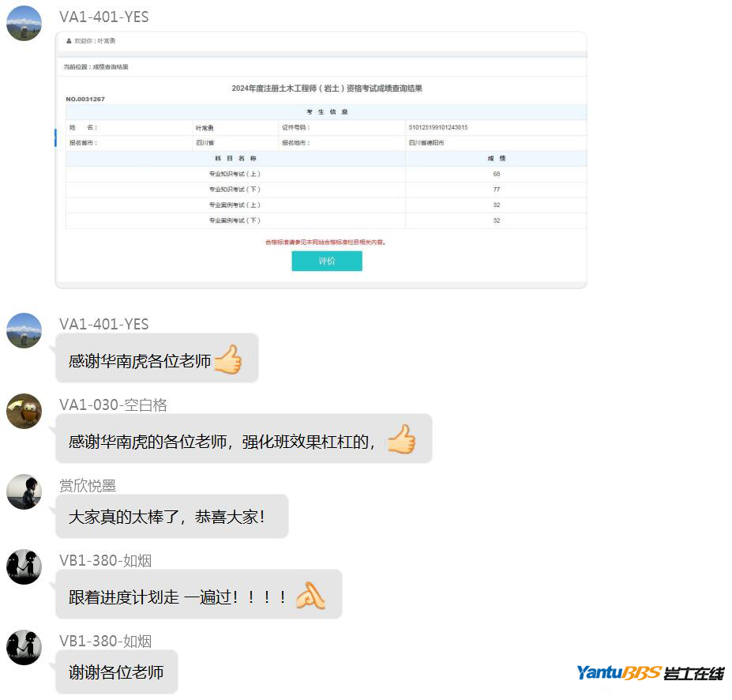Click the 专业知识考试（上） score row

pyautogui.click(x=325, y=174)
